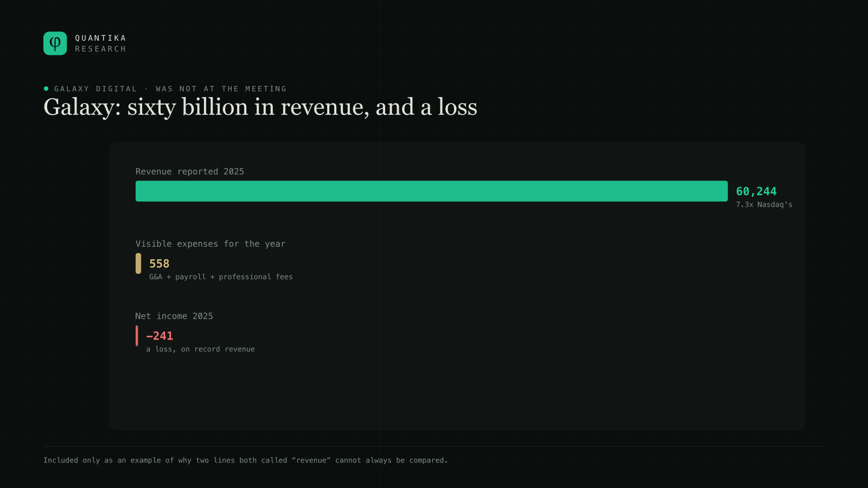Screen dimensions: 868x488
Task: Select the 'GALAXY DIGITAL · WAS NOT AT THE MEETING' eyebrow text
Action: (170, 89)
